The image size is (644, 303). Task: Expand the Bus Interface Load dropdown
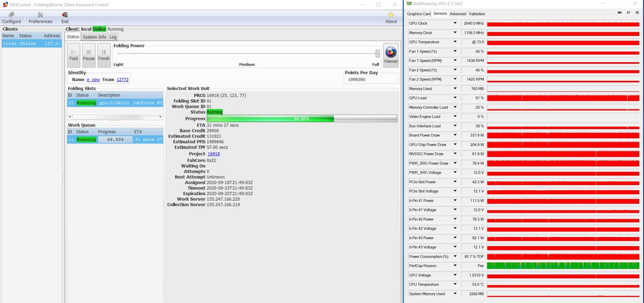455,126
